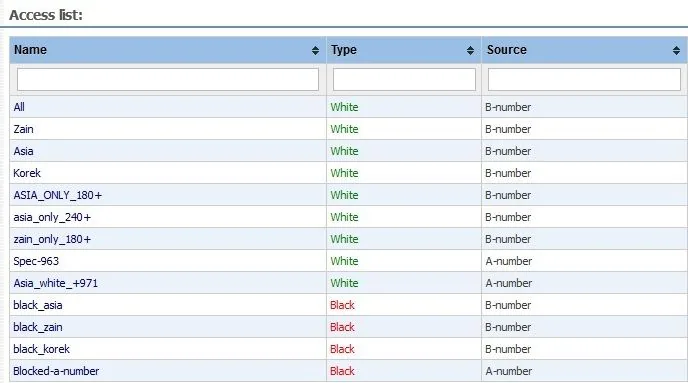Click the Name column header
Image resolution: width=688 pixels, height=383 pixels.
click(x=168, y=50)
